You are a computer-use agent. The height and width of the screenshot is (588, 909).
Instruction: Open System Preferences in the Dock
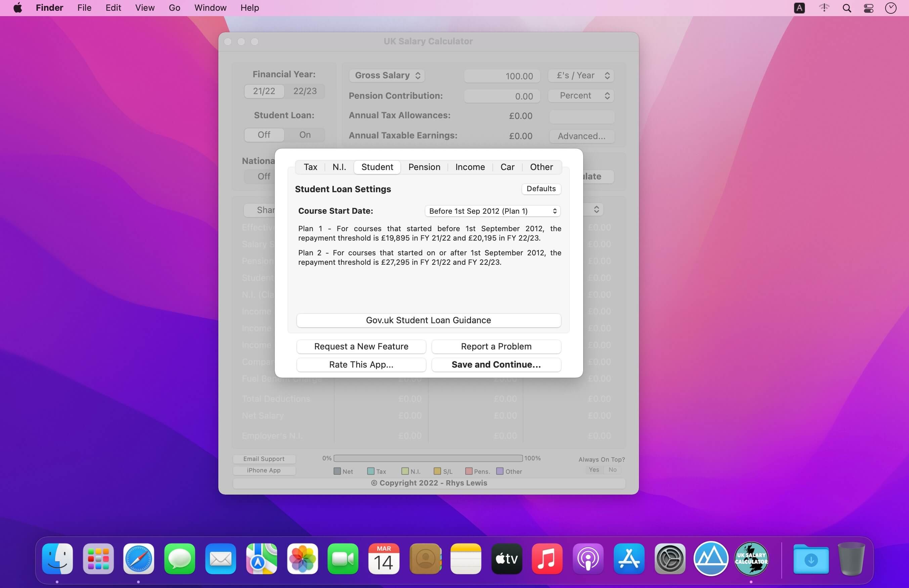pos(670,558)
